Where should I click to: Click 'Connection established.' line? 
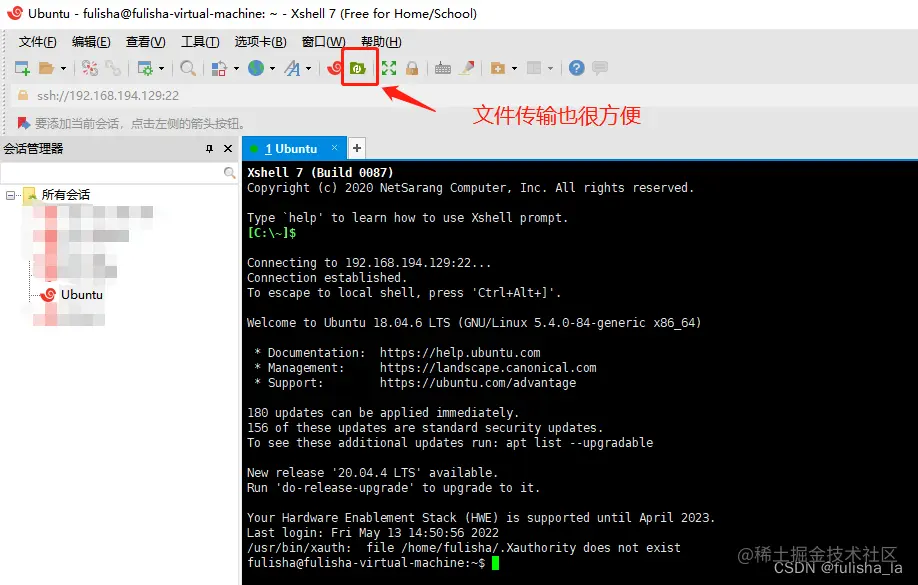coord(327,278)
